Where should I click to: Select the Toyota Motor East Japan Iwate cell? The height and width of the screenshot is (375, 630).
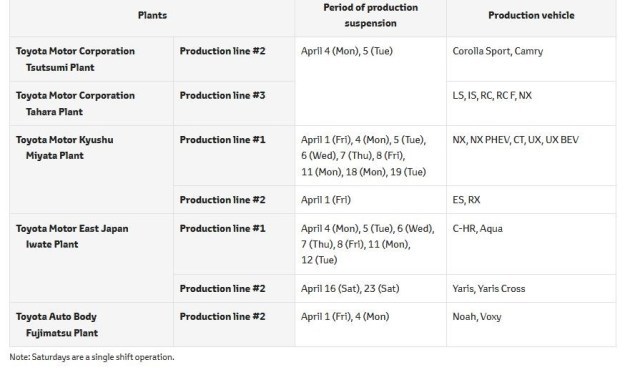92,258
